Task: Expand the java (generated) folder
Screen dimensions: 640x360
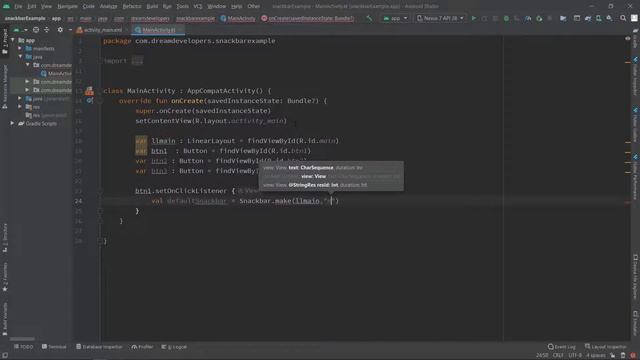Action: pyautogui.click(x=20, y=98)
